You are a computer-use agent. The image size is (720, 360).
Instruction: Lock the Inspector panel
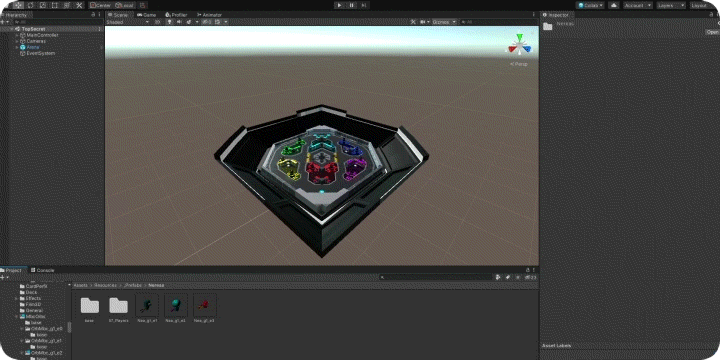pos(711,15)
